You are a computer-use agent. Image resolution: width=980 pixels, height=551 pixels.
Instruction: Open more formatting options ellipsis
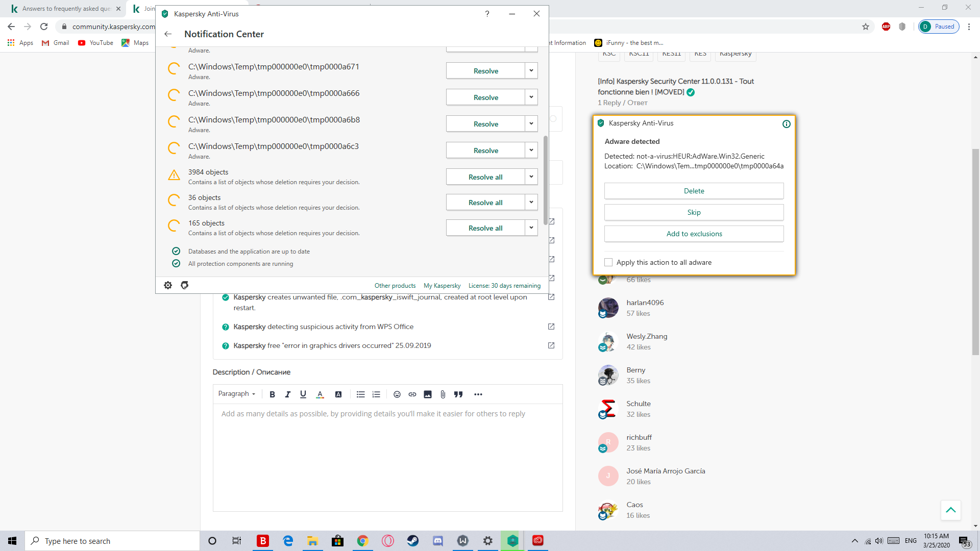478,394
